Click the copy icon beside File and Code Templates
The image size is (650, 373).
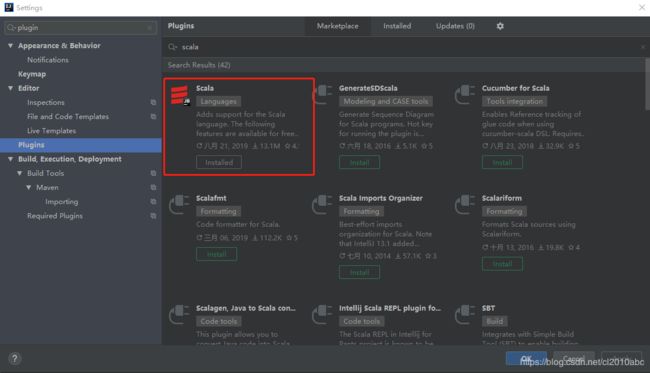coord(153,116)
